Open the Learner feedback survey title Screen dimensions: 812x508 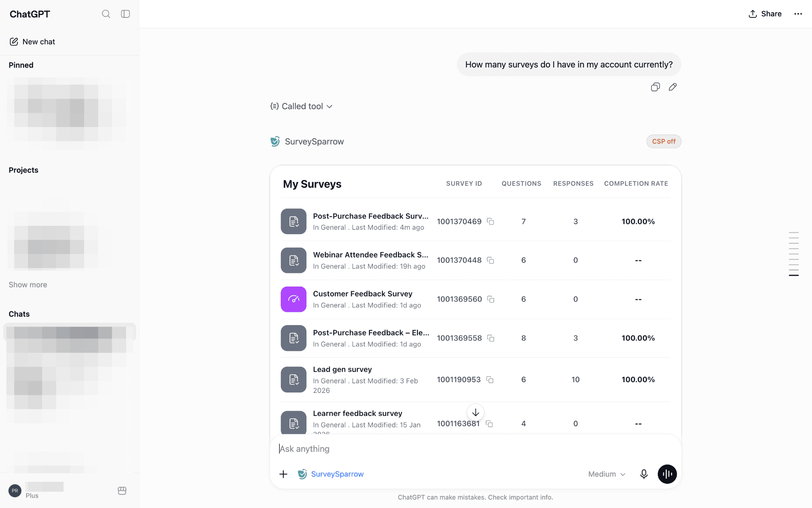pyautogui.click(x=358, y=414)
